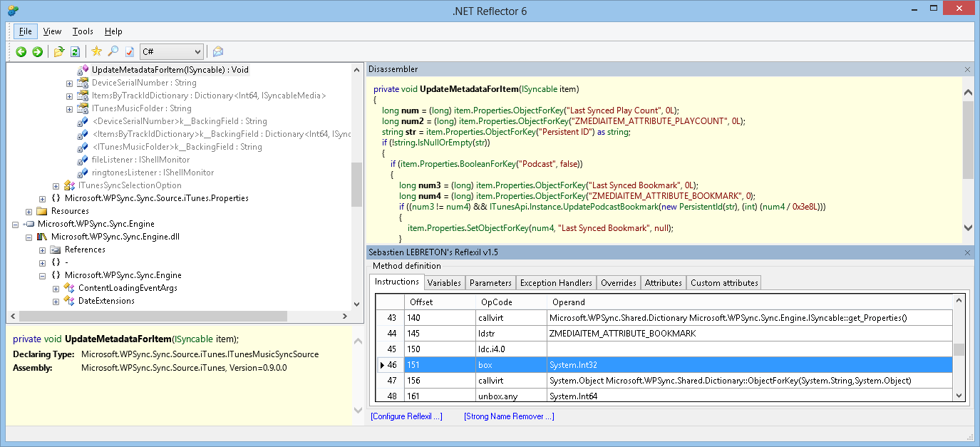Image resolution: width=980 pixels, height=447 pixels.
Task: Click the DeviceSerialNumber property icon
Action: [x=83, y=83]
